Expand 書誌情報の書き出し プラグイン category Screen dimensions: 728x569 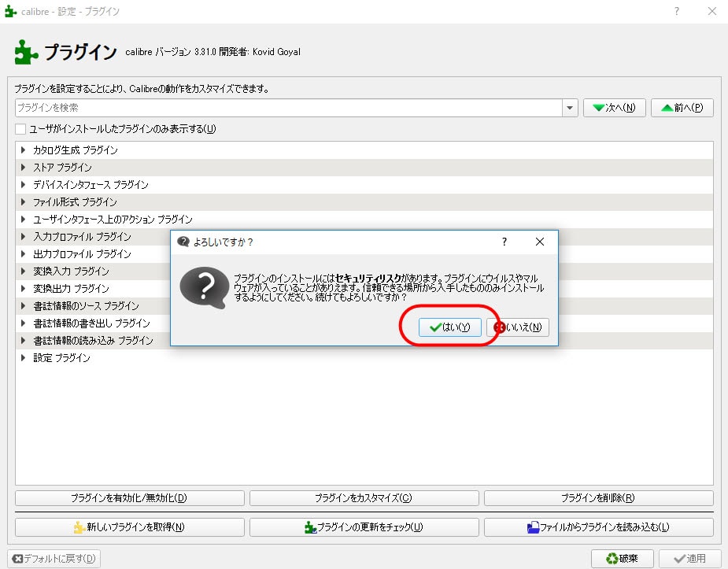(23, 323)
